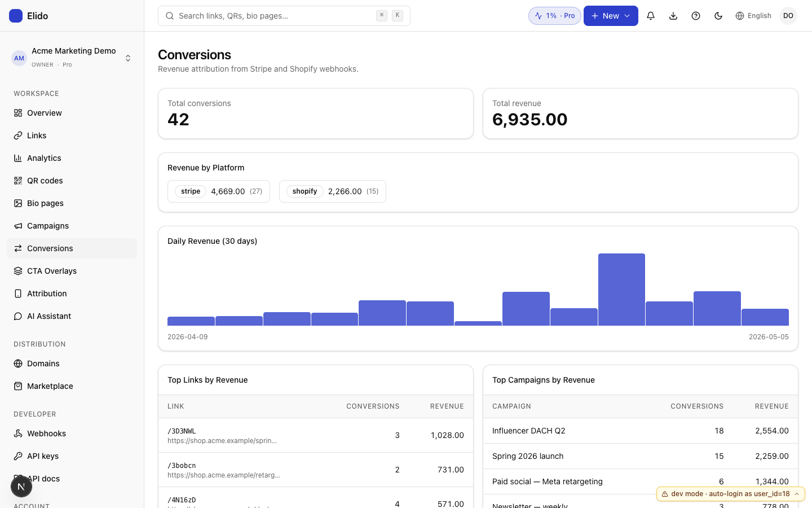Click the 1% Pro usage badge
This screenshot has height=508, width=812.
[x=555, y=16]
